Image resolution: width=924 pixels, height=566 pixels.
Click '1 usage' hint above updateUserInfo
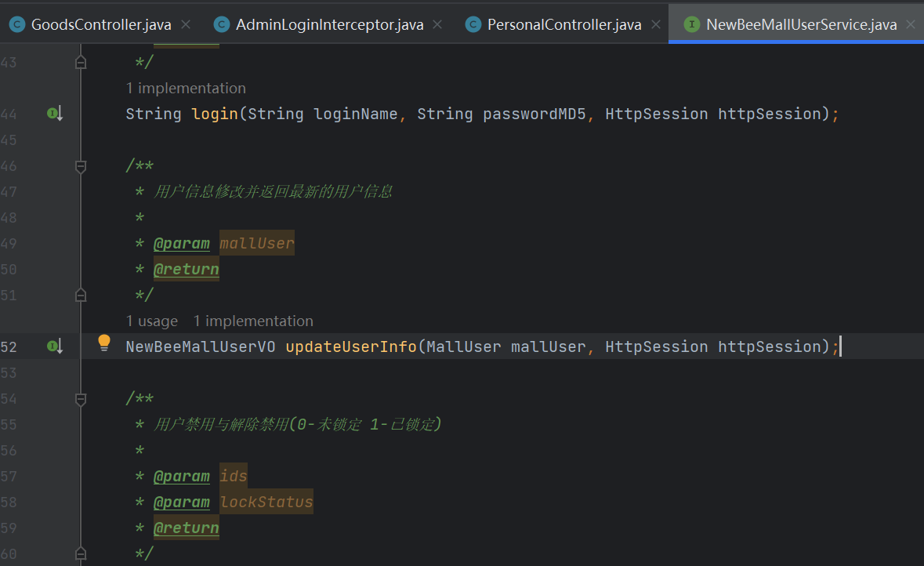[x=151, y=321]
